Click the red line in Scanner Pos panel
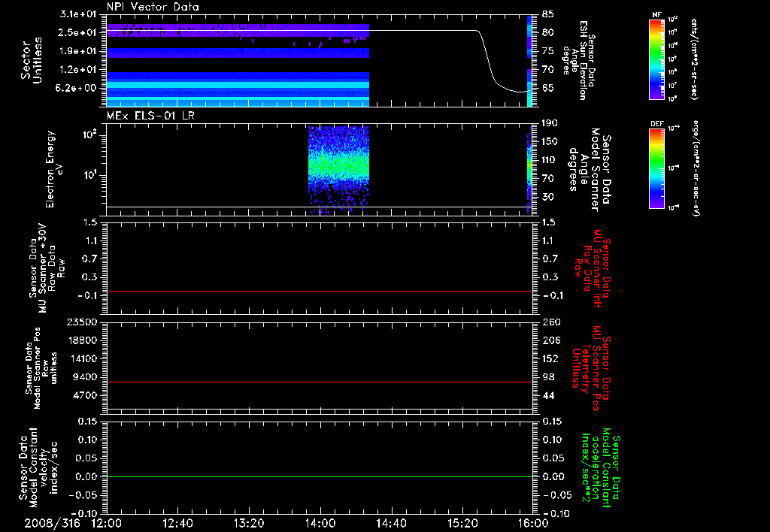770x532 pixels. (x=319, y=382)
